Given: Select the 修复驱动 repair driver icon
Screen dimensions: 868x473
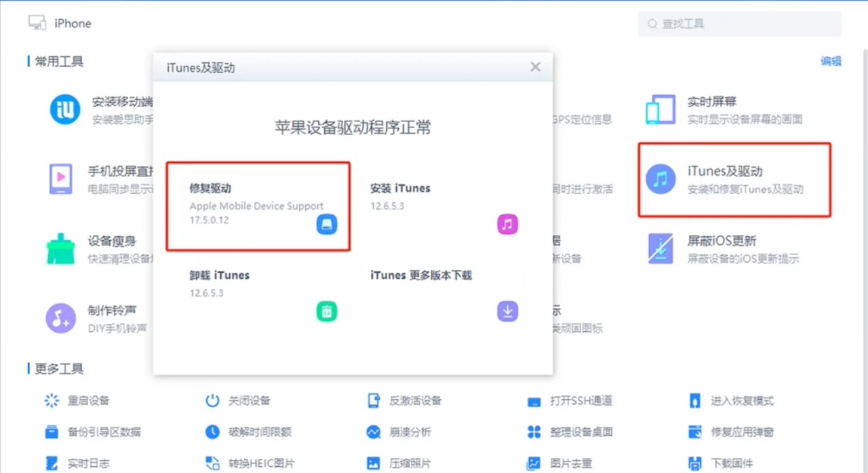Looking at the screenshot, I should pos(327,224).
